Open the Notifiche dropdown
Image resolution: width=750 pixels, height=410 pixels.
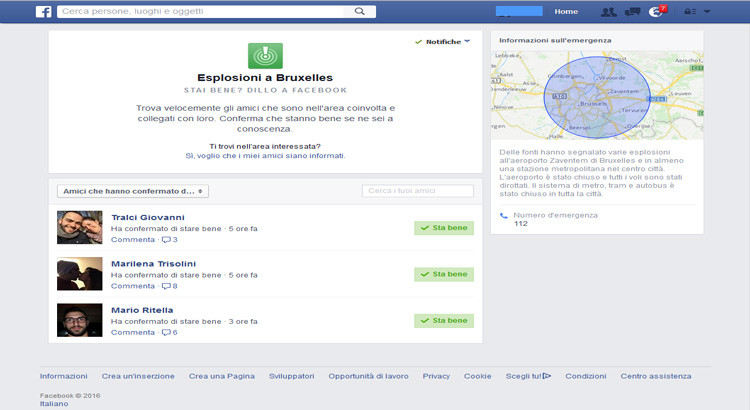(x=443, y=42)
